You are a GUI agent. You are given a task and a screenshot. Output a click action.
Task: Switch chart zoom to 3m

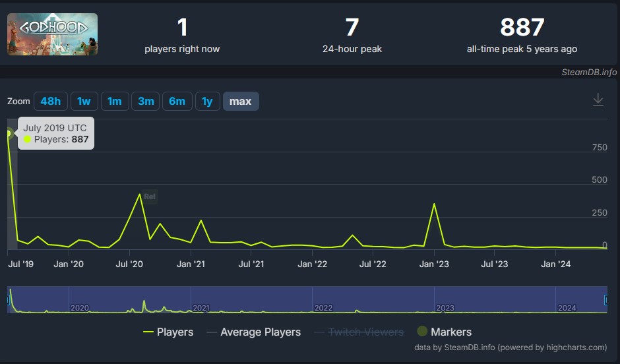coord(146,101)
